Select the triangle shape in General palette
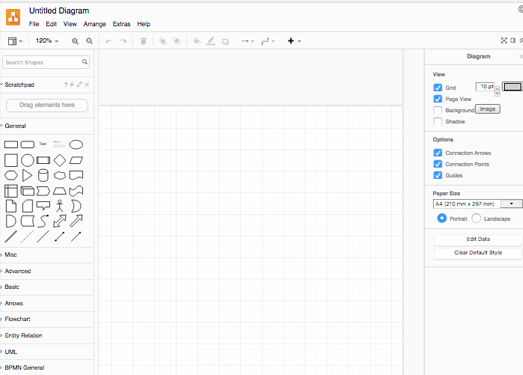The height and width of the screenshot is (375, 523). point(27,175)
